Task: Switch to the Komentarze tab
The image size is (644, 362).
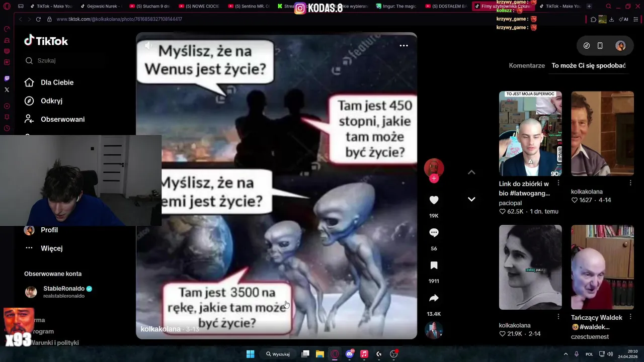Action: (527, 65)
